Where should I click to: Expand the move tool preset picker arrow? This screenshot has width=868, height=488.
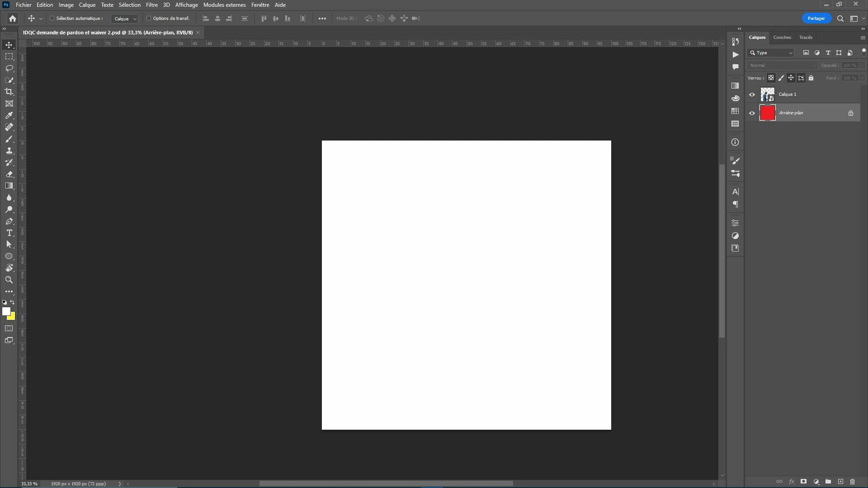pyautogui.click(x=41, y=19)
